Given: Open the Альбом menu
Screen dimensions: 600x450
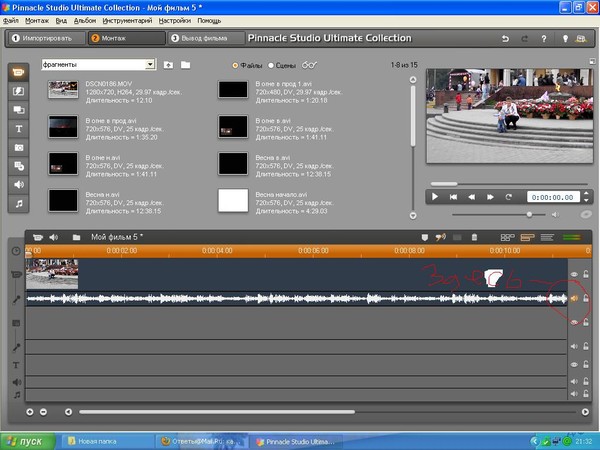Looking at the screenshot, I should [x=85, y=21].
